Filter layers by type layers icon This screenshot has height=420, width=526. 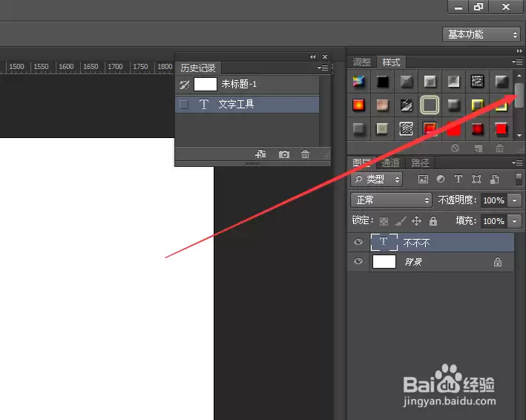click(x=458, y=179)
